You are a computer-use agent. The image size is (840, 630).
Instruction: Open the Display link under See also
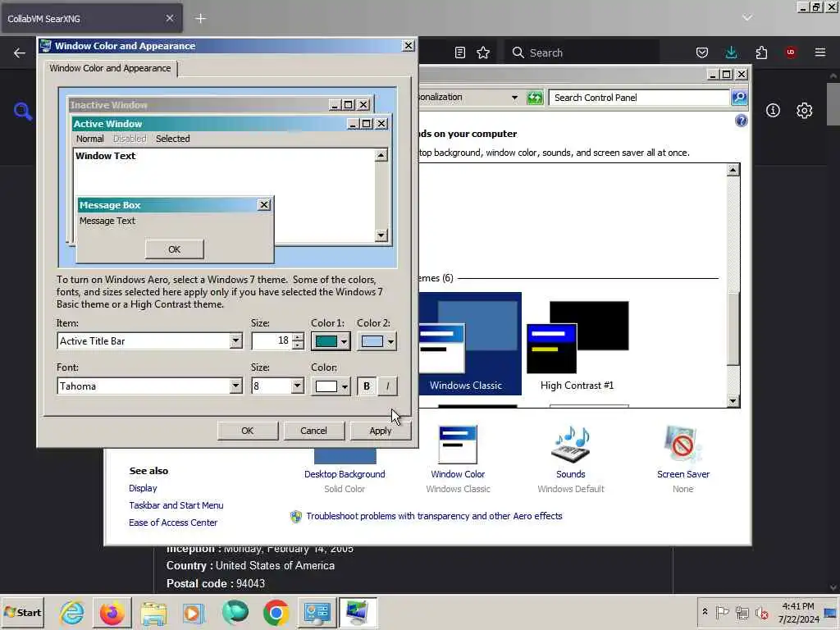click(143, 488)
